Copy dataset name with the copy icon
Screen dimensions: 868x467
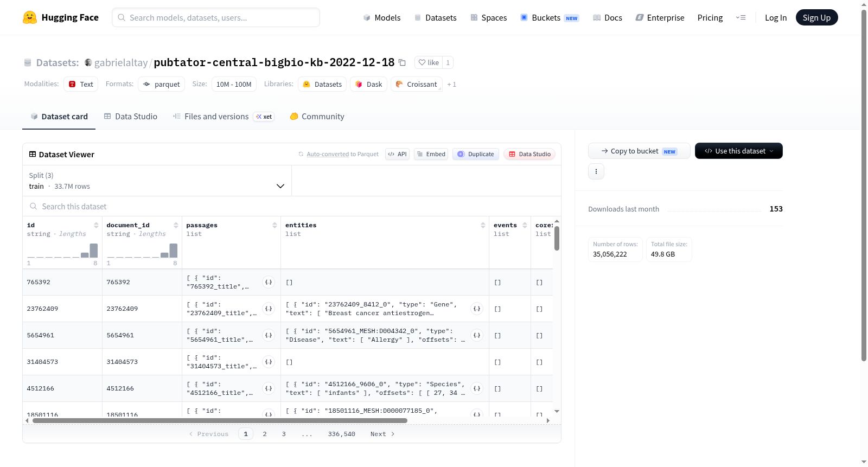pyautogui.click(x=402, y=62)
